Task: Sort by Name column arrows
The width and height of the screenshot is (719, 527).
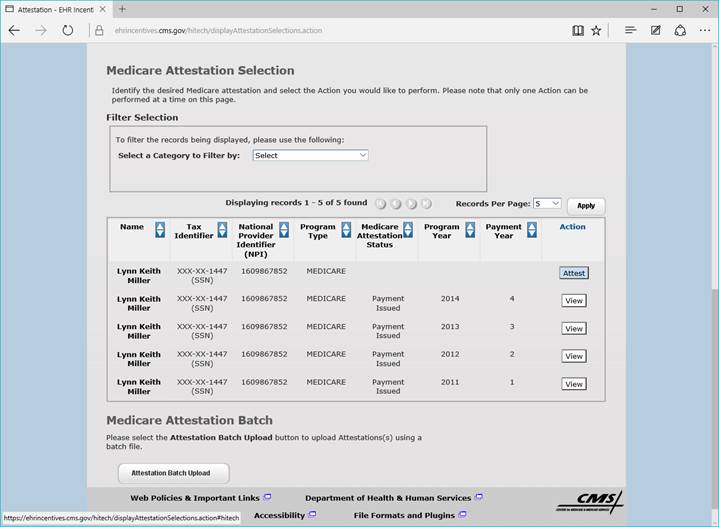Action: coord(160,230)
